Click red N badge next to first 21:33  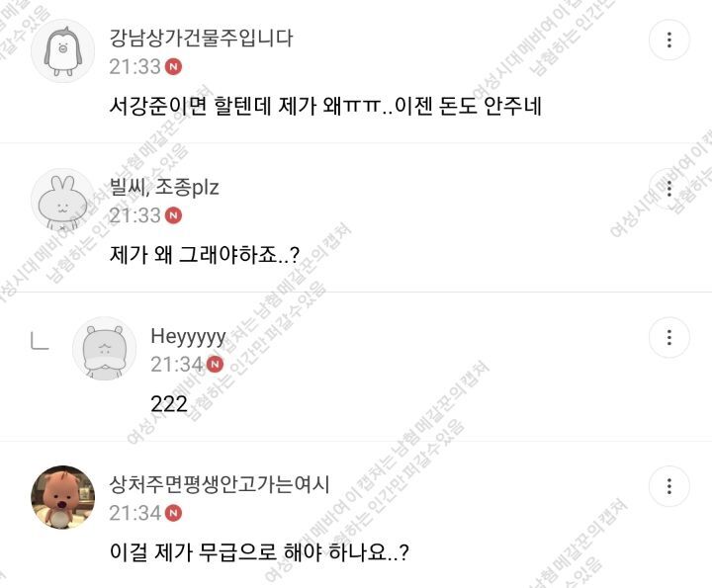point(173,67)
